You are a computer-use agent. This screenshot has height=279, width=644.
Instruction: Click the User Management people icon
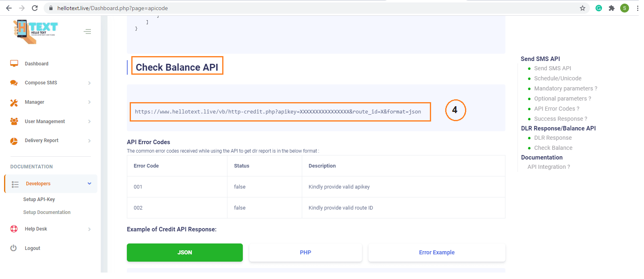click(14, 121)
